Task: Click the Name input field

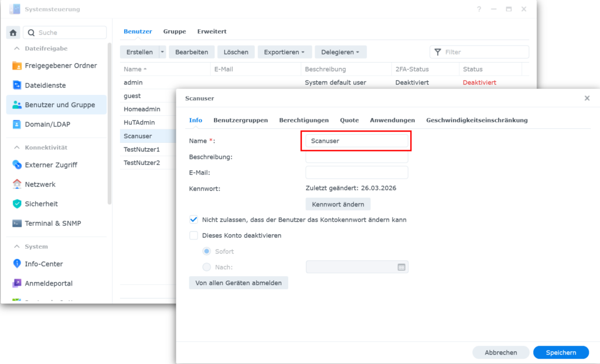Action: (x=357, y=140)
